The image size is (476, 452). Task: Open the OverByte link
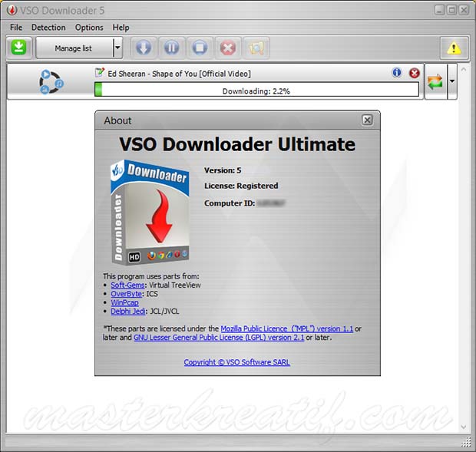pyautogui.click(x=126, y=294)
